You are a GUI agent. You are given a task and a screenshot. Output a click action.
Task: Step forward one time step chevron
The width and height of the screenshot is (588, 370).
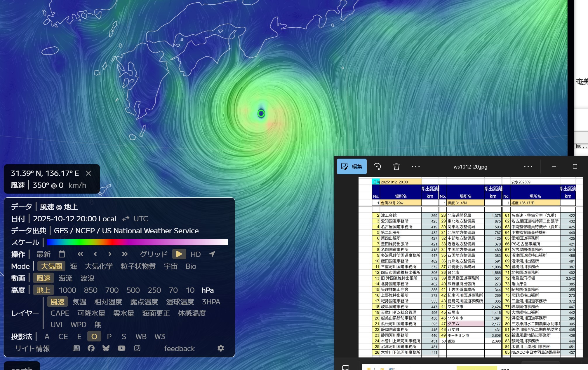click(110, 254)
